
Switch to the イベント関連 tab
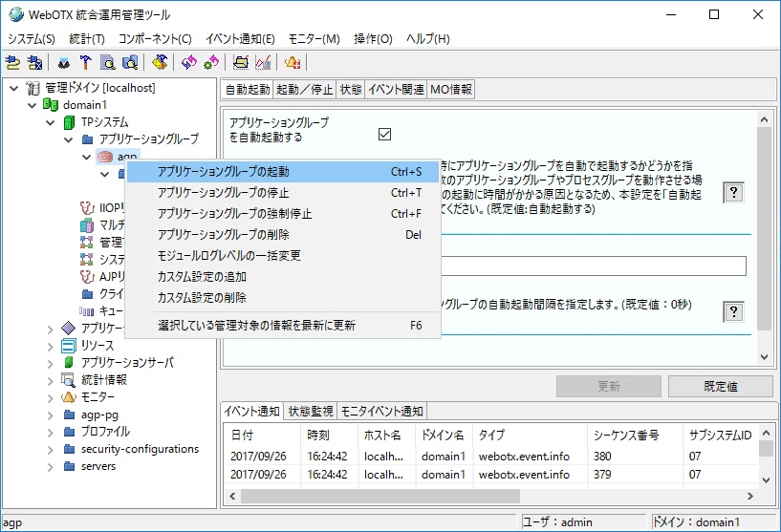396,90
